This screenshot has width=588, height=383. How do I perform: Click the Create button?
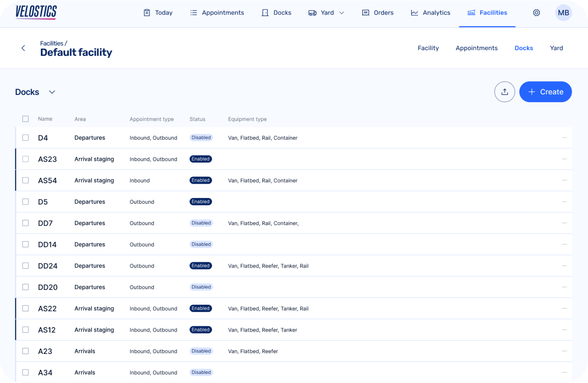(546, 92)
